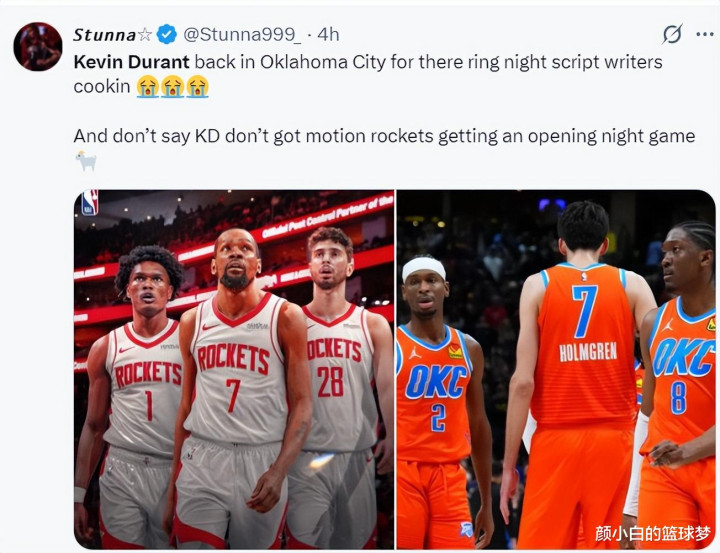
Task: Open the left Rockets players photo
Action: 234,369
